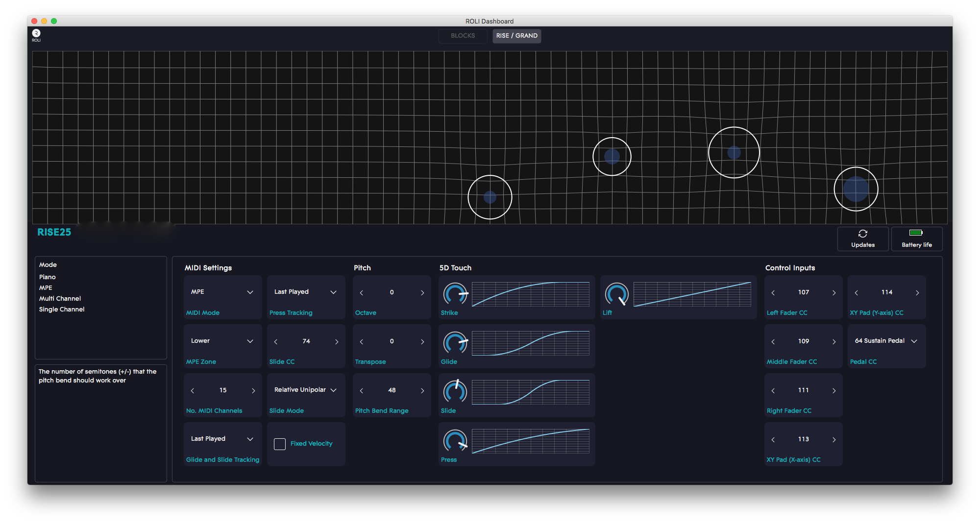Screen dimensions: 980x524
Task: Click the Updates button
Action: pyautogui.click(x=863, y=239)
